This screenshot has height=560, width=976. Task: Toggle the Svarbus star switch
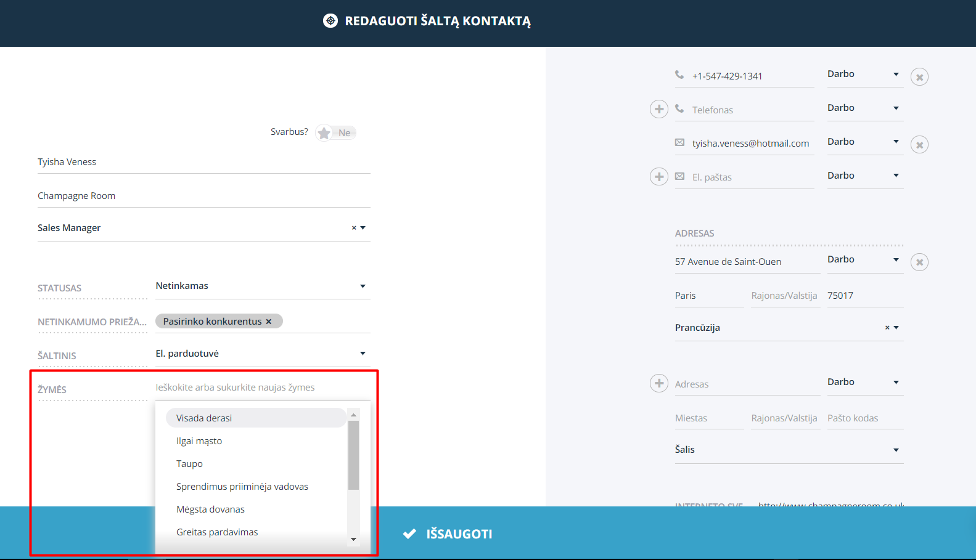[x=336, y=132]
